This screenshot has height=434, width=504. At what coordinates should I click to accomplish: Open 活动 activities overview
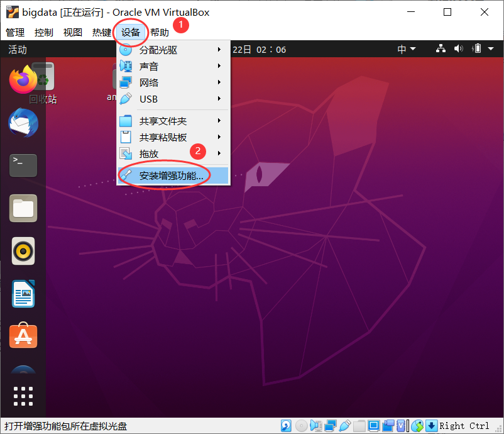point(18,50)
